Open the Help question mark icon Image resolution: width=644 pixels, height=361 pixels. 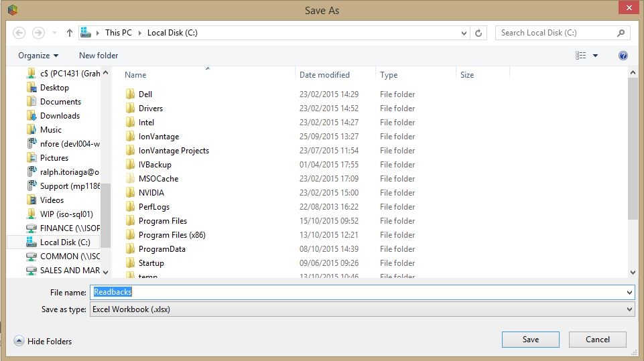click(x=623, y=56)
